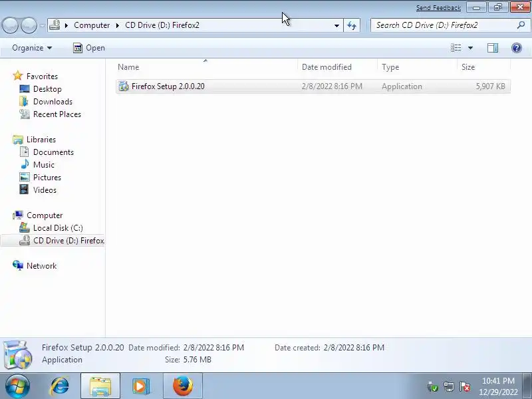Image resolution: width=532 pixels, height=399 pixels.
Task: Select Libraries in navigation pane
Action: coord(41,140)
